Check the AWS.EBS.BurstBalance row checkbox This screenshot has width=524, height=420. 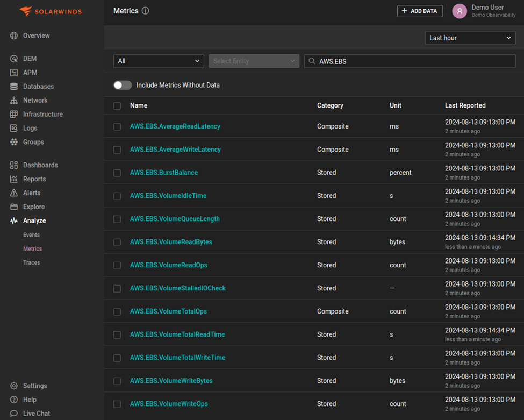117,173
